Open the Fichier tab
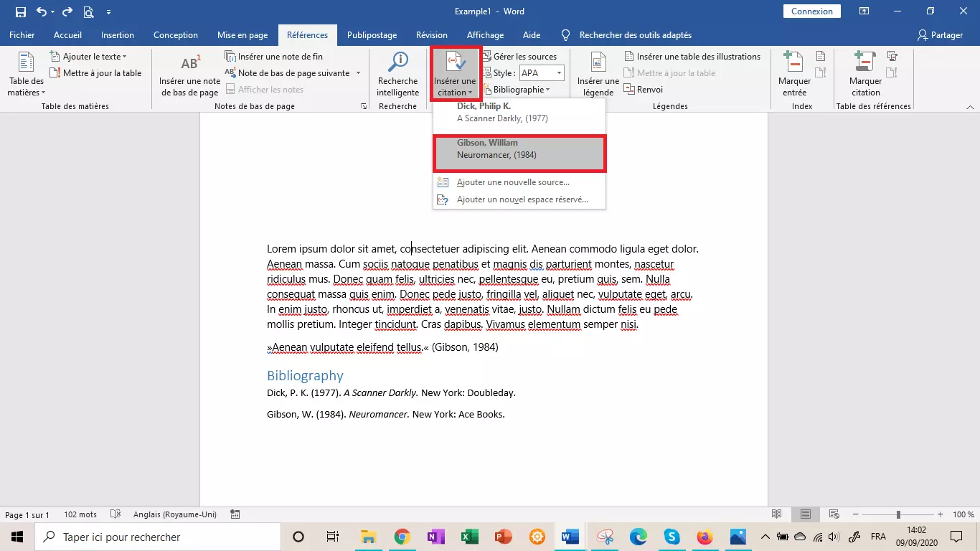The image size is (980, 551). [22, 34]
